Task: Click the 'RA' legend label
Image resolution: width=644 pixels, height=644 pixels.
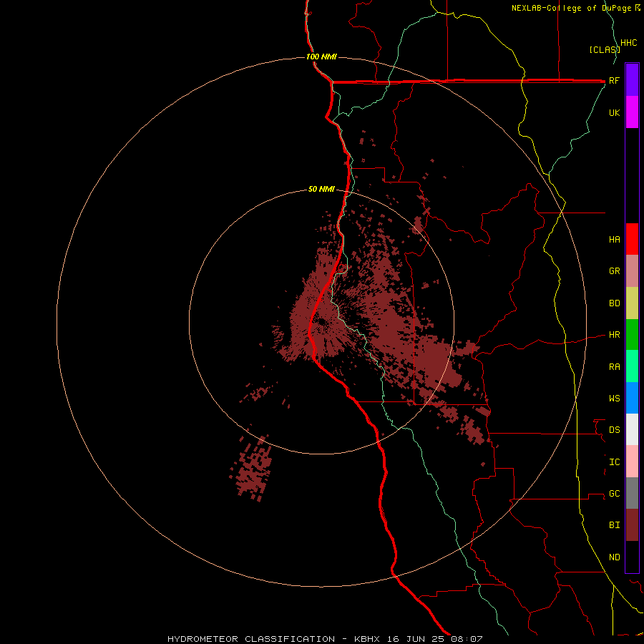Action: click(614, 366)
